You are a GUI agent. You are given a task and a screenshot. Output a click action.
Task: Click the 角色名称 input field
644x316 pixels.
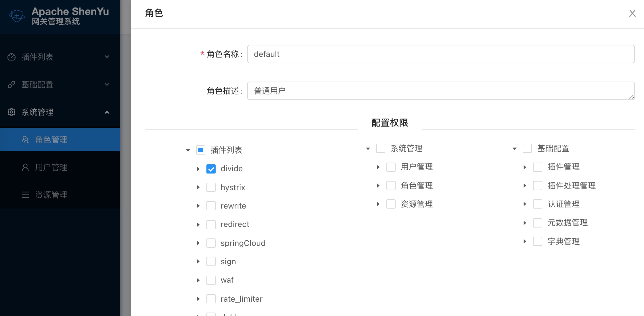click(x=441, y=54)
